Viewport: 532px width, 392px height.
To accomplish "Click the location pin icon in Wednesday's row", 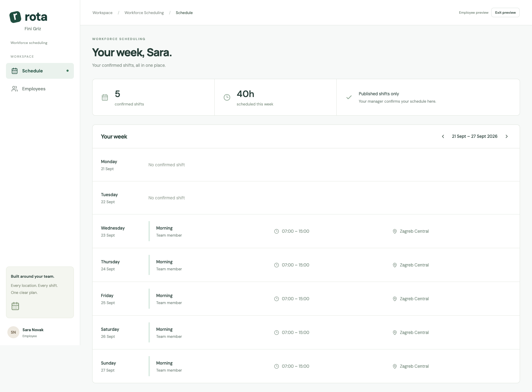I will pos(395,231).
